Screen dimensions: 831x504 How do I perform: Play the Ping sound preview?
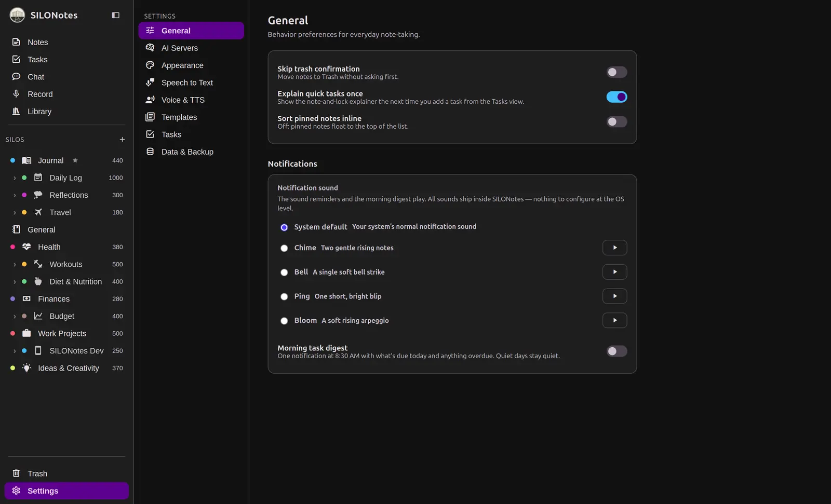[x=614, y=296]
